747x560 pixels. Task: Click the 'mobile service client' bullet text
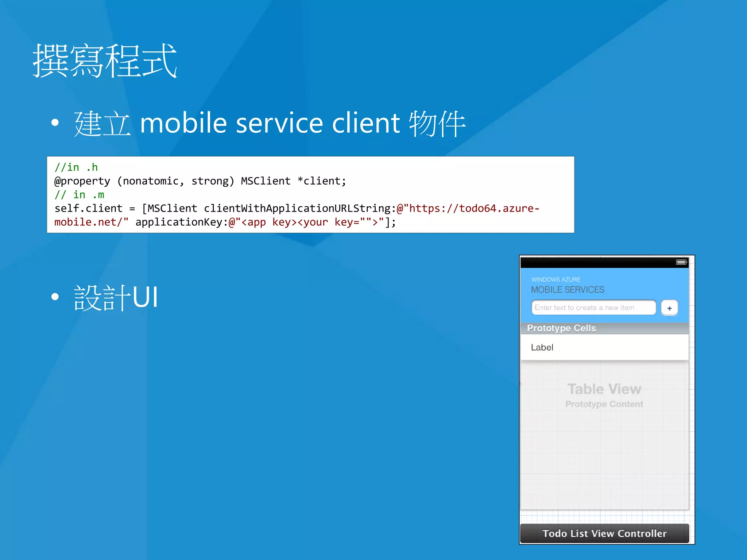pos(270,123)
